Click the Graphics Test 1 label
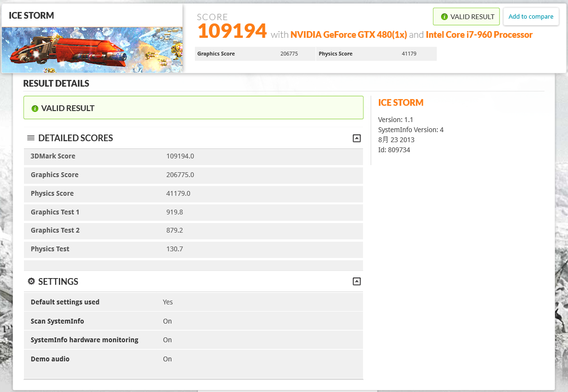 tap(55, 212)
